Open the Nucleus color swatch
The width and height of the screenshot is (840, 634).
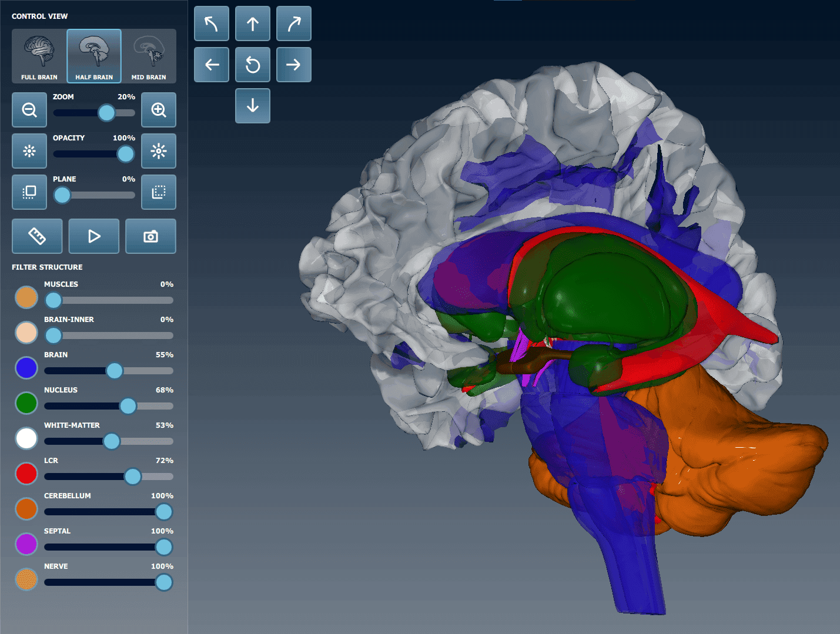pyautogui.click(x=26, y=403)
